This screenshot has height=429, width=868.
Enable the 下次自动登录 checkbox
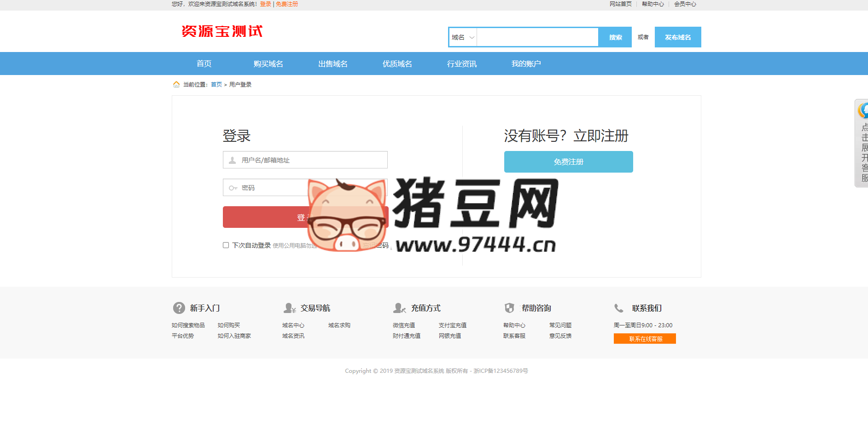226,245
